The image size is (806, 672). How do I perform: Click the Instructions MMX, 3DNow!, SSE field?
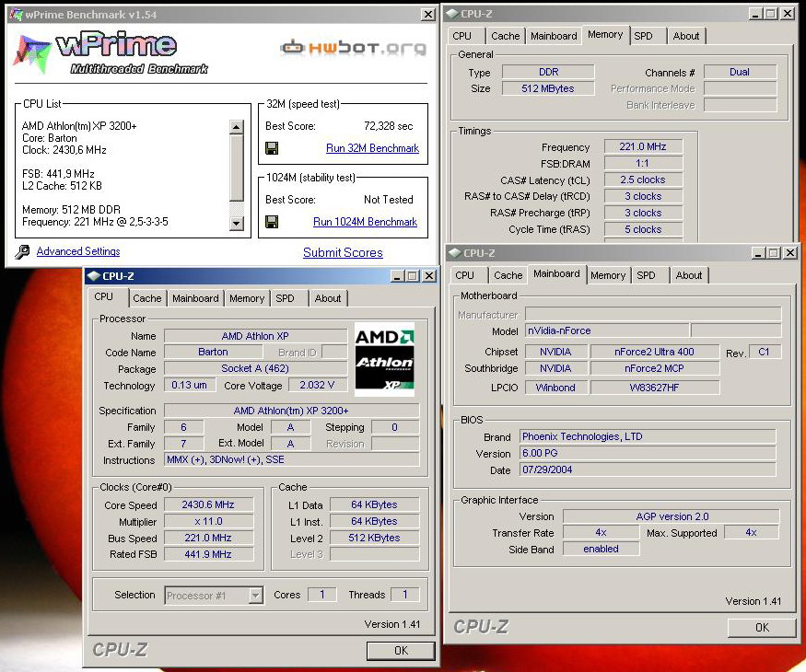click(291, 460)
